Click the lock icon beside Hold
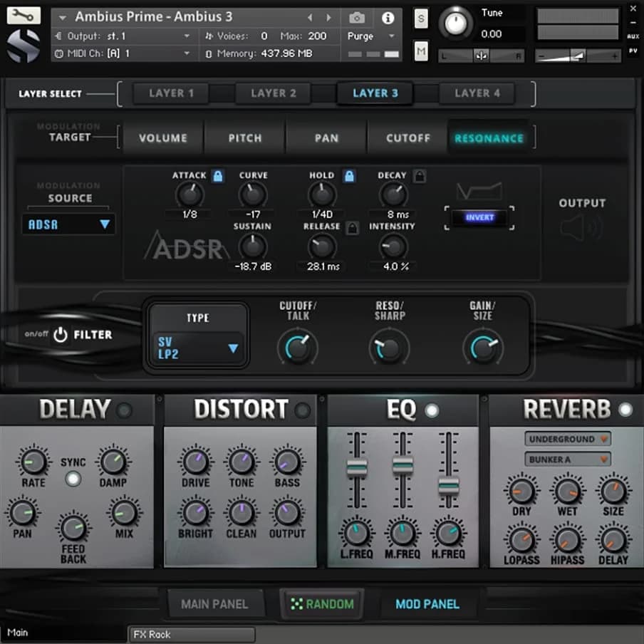The image size is (644, 644). 349,175
